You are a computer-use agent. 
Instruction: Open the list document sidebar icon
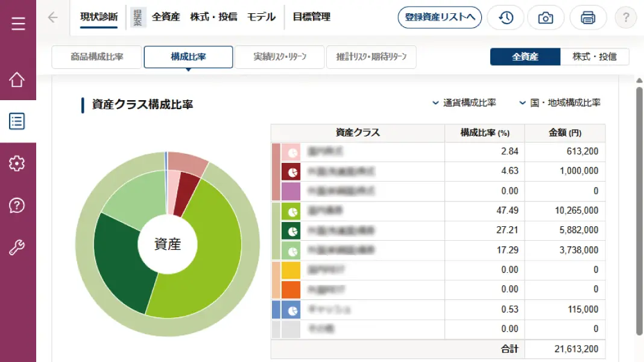tap(17, 121)
